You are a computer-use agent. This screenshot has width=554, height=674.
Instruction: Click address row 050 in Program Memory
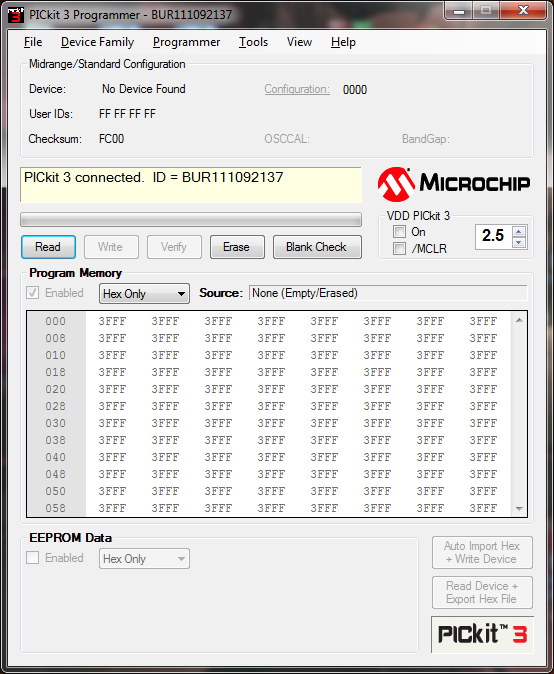(x=56, y=491)
